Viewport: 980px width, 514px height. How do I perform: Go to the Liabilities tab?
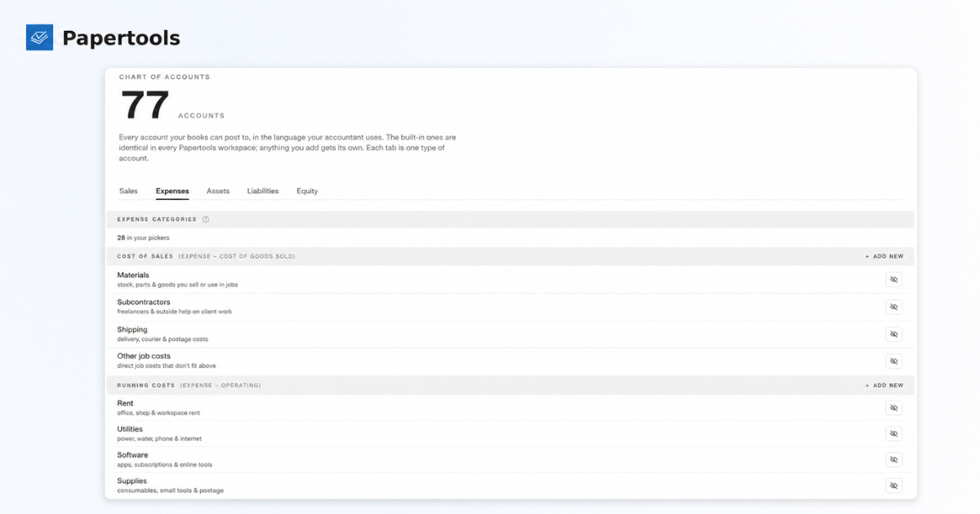pos(263,191)
